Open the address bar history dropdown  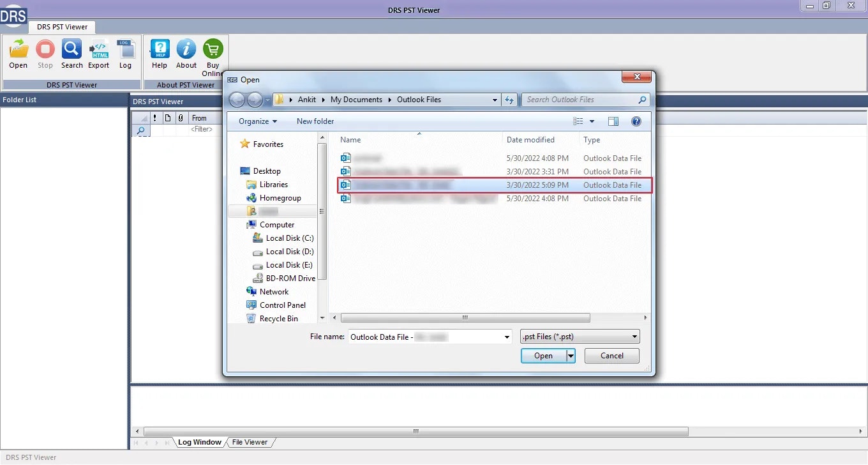coord(495,100)
